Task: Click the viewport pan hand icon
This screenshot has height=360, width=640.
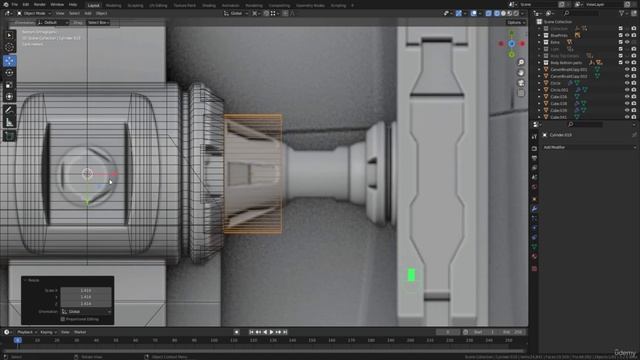Action: point(521,73)
